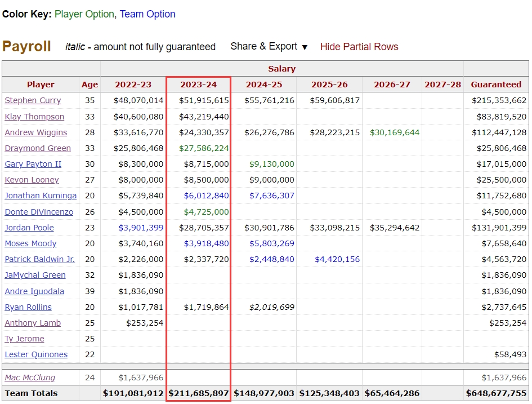The height and width of the screenshot is (404, 532).
Task: Sort by the 2023-24 salary column header
Action: pos(198,85)
